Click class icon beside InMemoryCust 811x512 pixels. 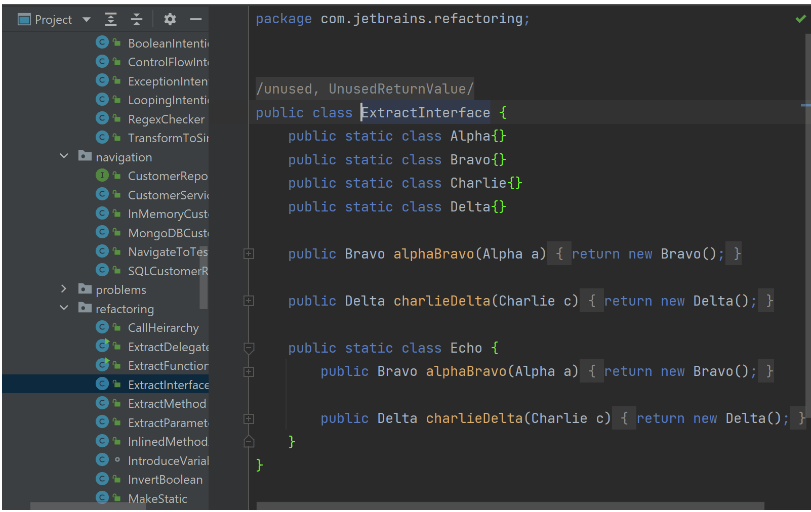click(x=102, y=213)
